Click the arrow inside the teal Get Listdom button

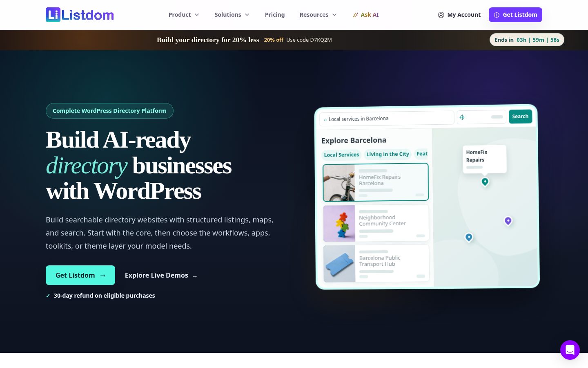click(x=103, y=276)
